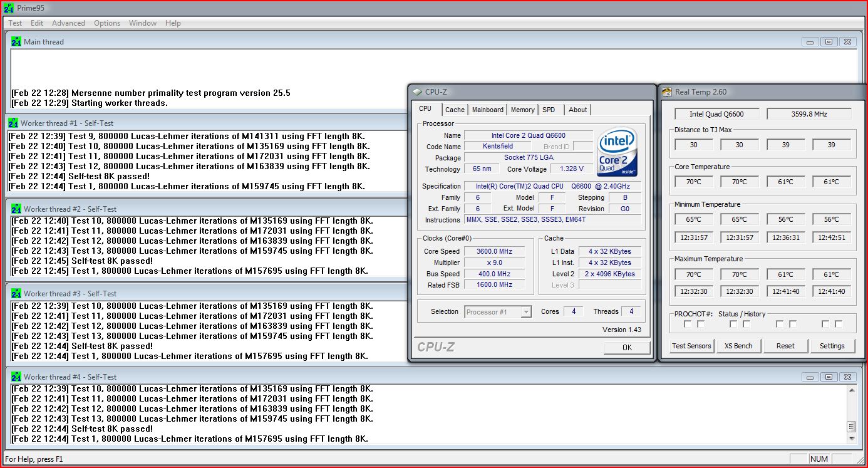Click the Rated FSB value 1600.0 MHz
The width and height of the screenshot is (868, 468).
tap(494, 284)
